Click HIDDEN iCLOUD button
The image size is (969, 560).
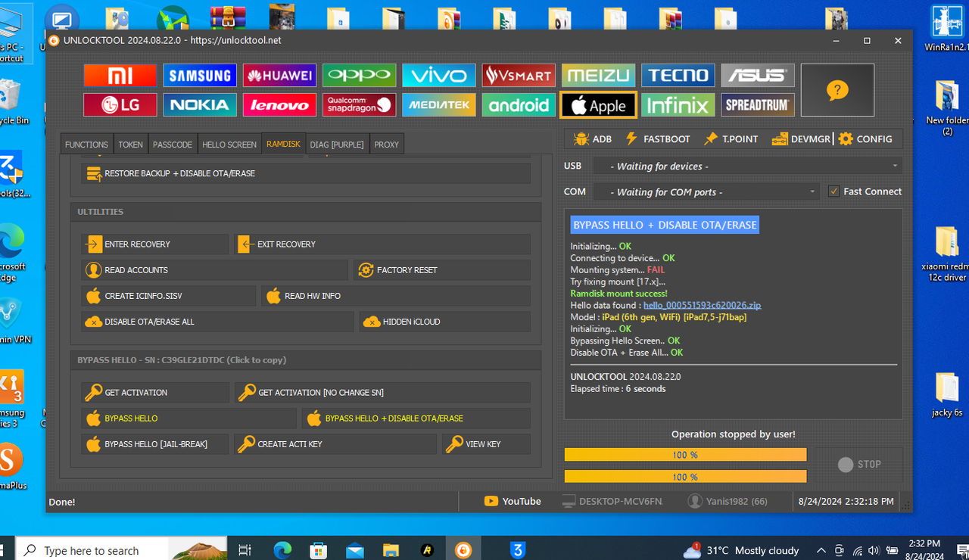point(445,322)
